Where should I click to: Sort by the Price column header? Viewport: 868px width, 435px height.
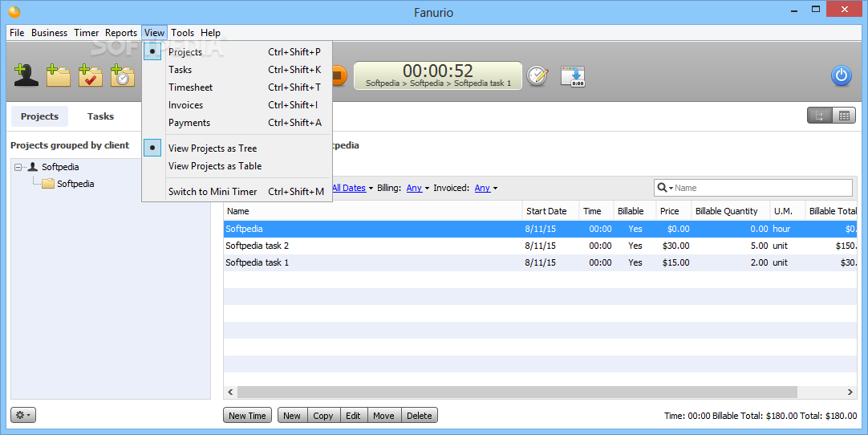(x=673, y=211)
